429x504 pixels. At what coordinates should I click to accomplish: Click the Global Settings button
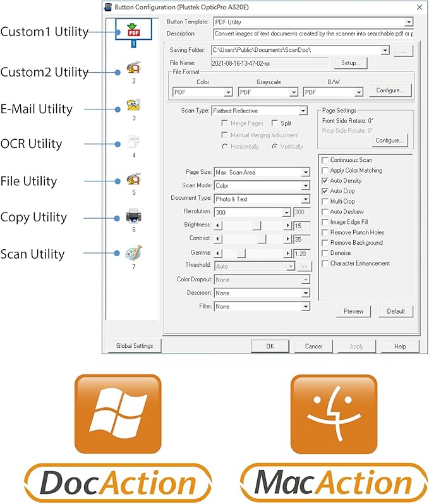[135, 346]
